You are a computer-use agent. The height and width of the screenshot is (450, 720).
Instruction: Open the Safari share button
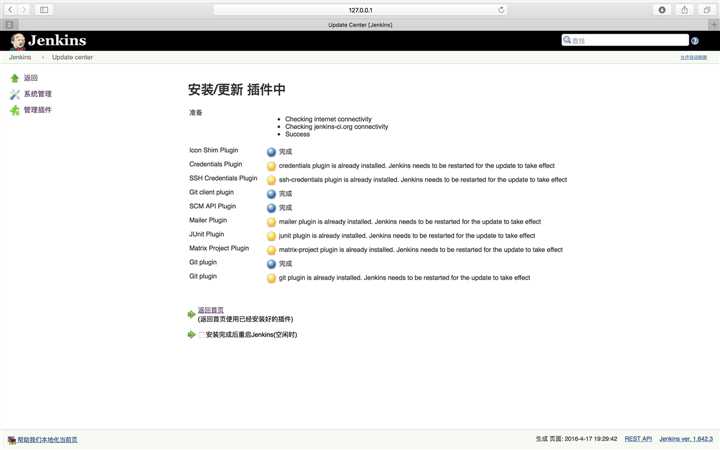point(684,10)
